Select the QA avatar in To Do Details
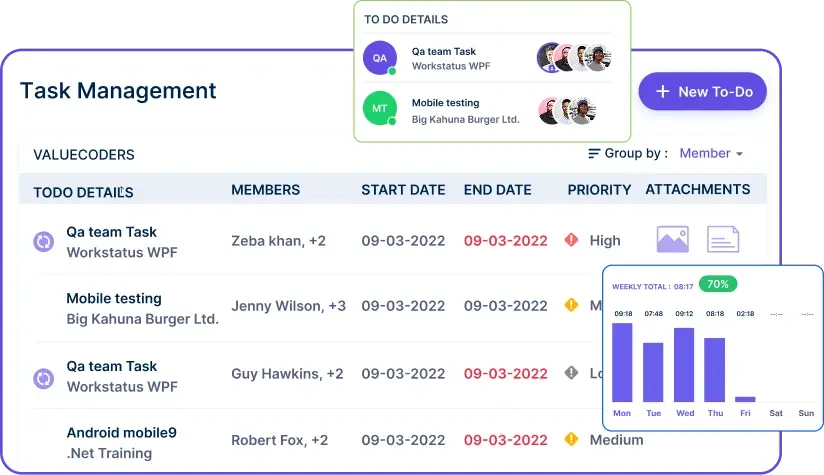This screenshot has width=824, height=475. 380,58
